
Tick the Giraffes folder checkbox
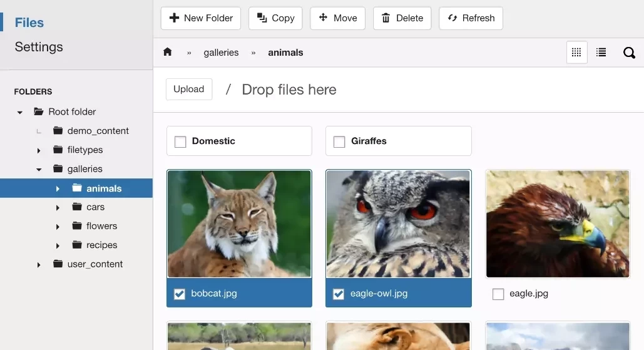pos(339,142)
